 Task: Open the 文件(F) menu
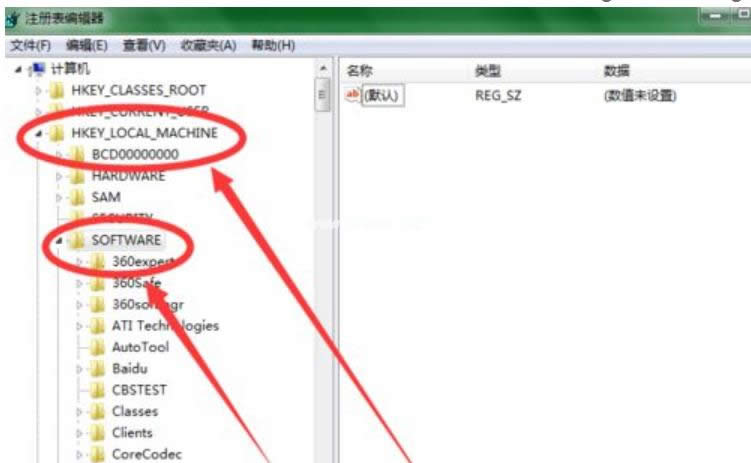click(31, 46)
